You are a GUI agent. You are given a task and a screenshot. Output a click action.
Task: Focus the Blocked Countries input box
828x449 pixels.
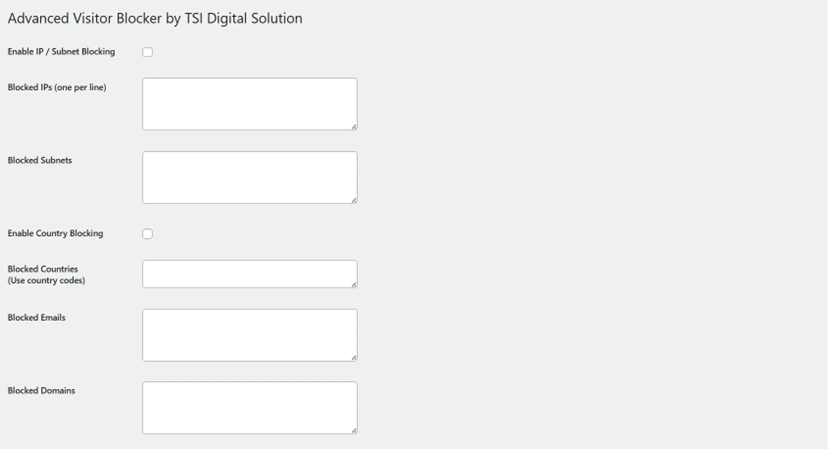coord(249,274)
